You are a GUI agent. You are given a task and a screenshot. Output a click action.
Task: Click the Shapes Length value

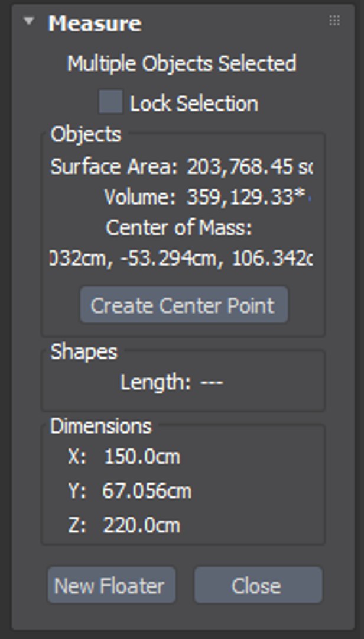point(212,383)
